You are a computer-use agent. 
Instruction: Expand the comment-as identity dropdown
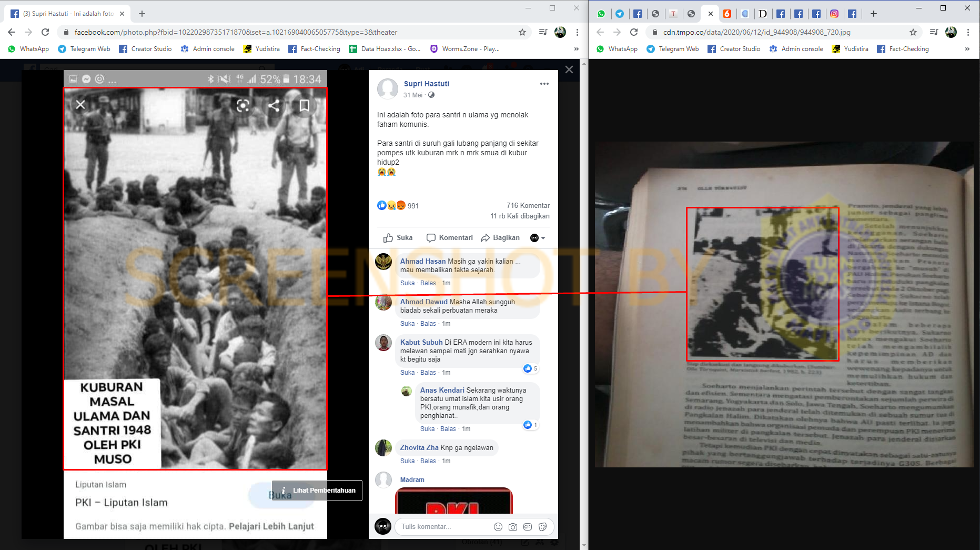point(538,238)
